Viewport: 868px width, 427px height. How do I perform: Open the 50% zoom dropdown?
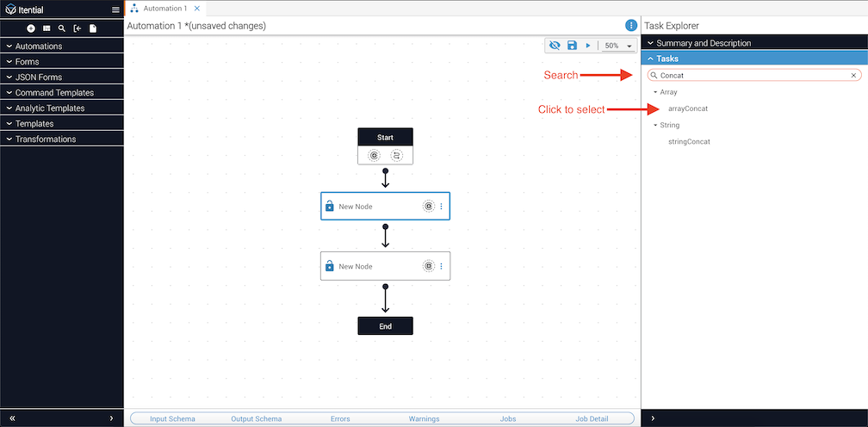click(618, 46)
